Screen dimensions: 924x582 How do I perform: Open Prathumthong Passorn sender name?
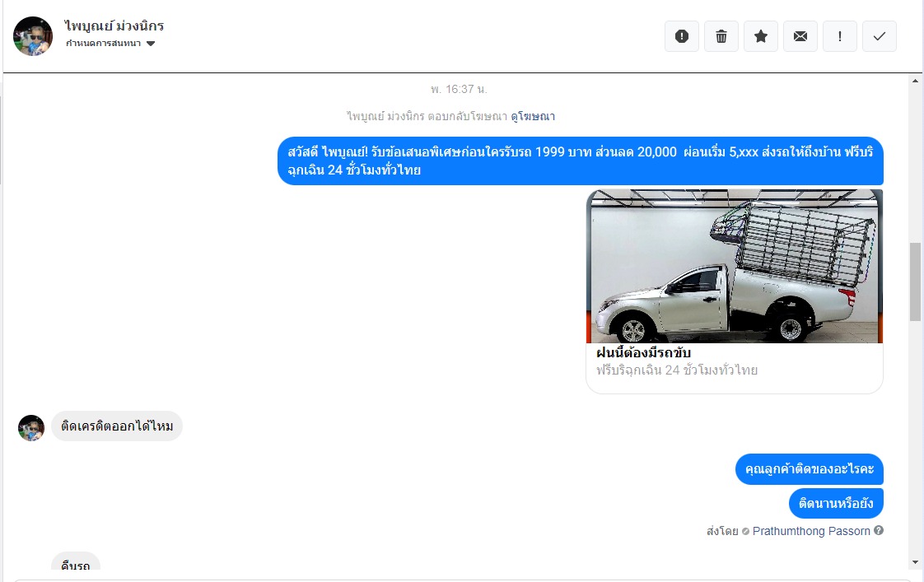tap(811, 531)
